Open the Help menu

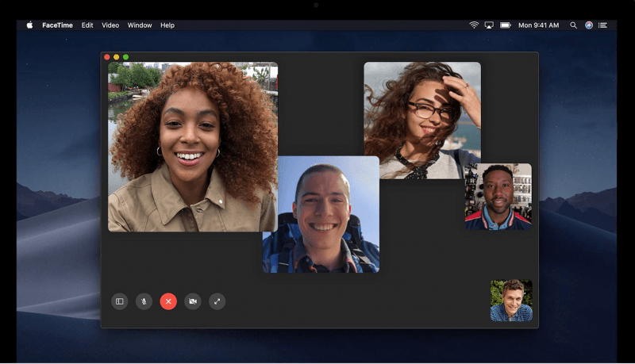point(167,25)
